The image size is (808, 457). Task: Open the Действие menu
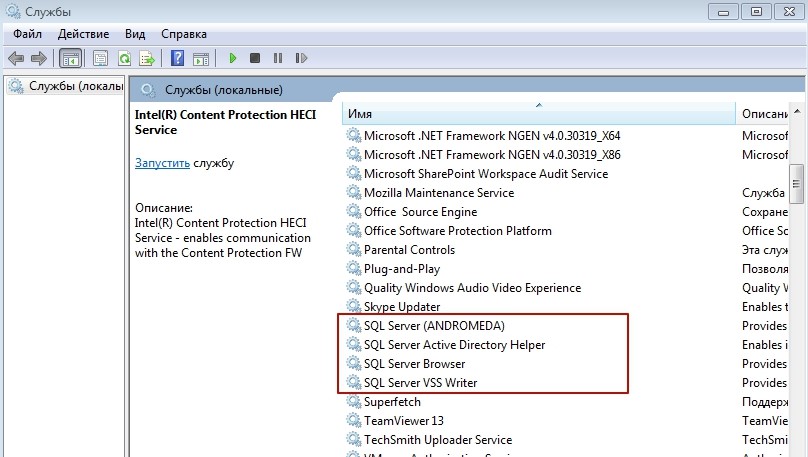[83, 34]
